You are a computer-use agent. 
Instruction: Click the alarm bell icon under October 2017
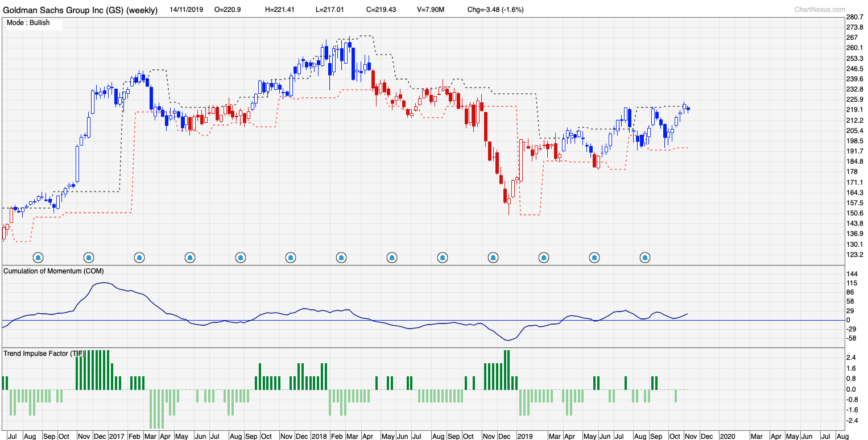[240, 257]
